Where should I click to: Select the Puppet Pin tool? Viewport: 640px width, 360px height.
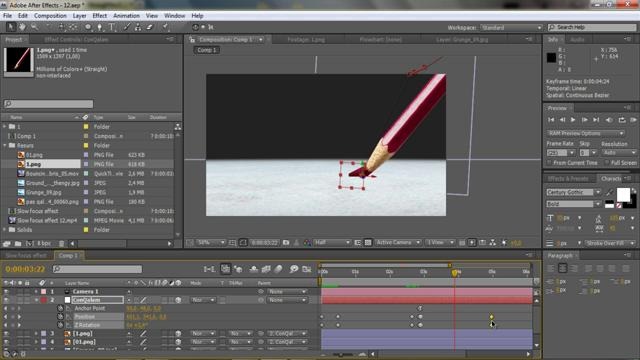click(166, 27)
